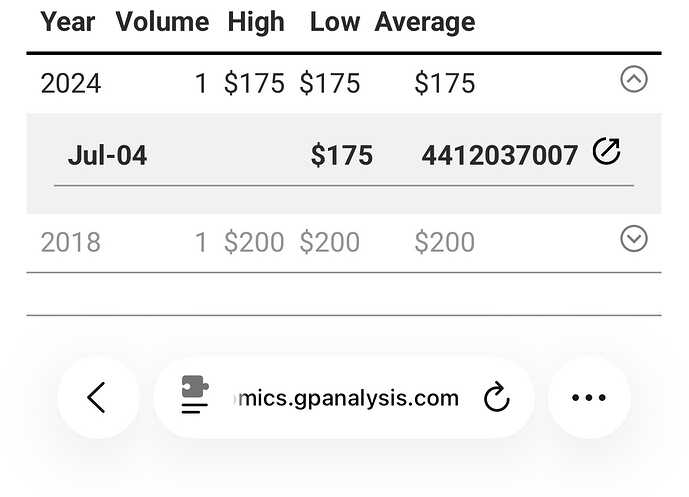This screenshot has width=689, height=497.
Task: Select the 2018 year cell
Action: (71, 242)
